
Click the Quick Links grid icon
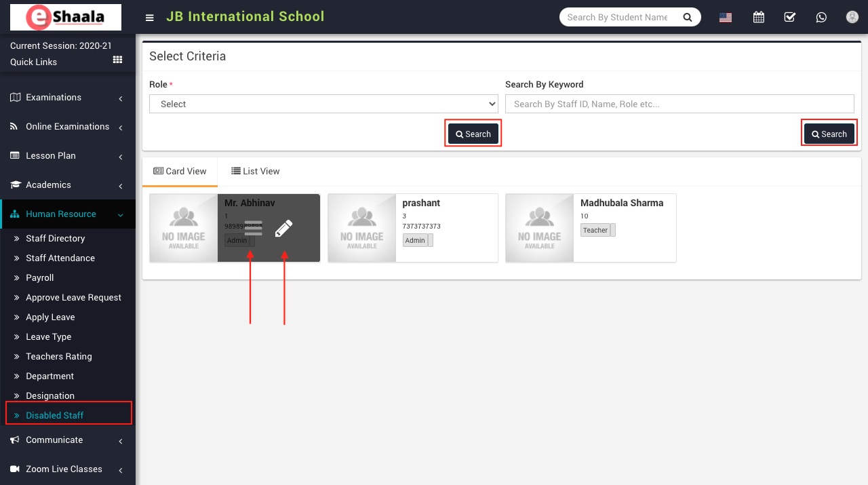coord(117,60)
